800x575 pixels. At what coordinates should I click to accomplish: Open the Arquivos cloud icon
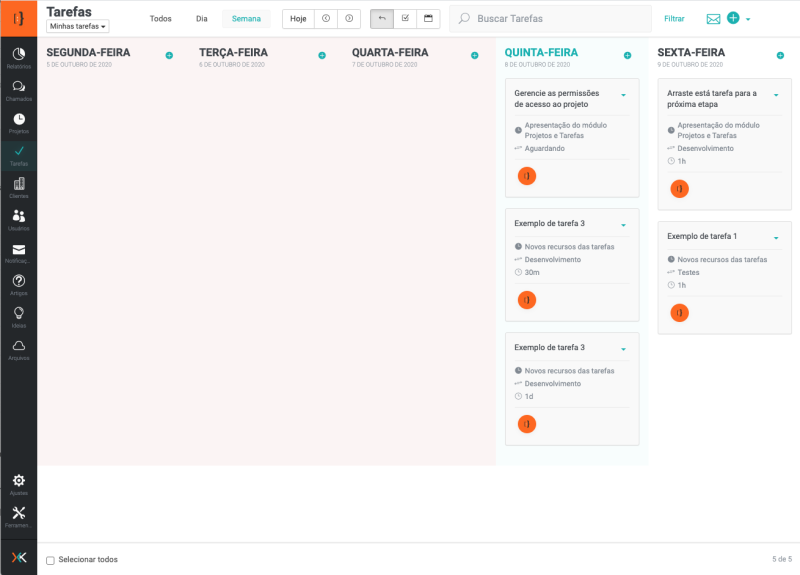[18, 347]
